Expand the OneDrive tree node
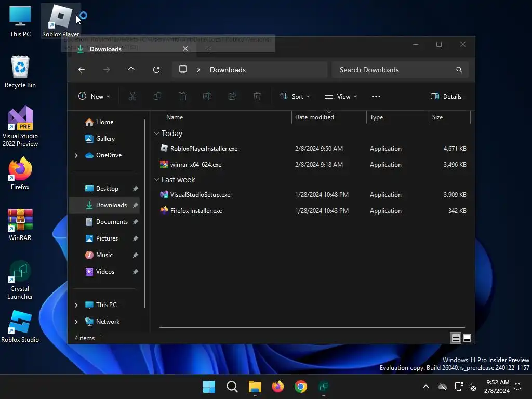The image size is (532, 399). 76,155
